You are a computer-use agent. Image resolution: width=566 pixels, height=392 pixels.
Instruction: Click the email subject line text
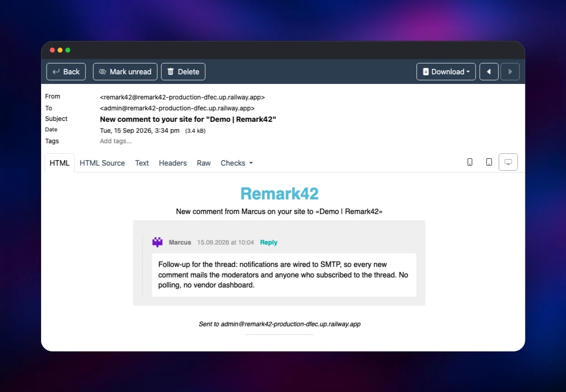click(188, 119)
